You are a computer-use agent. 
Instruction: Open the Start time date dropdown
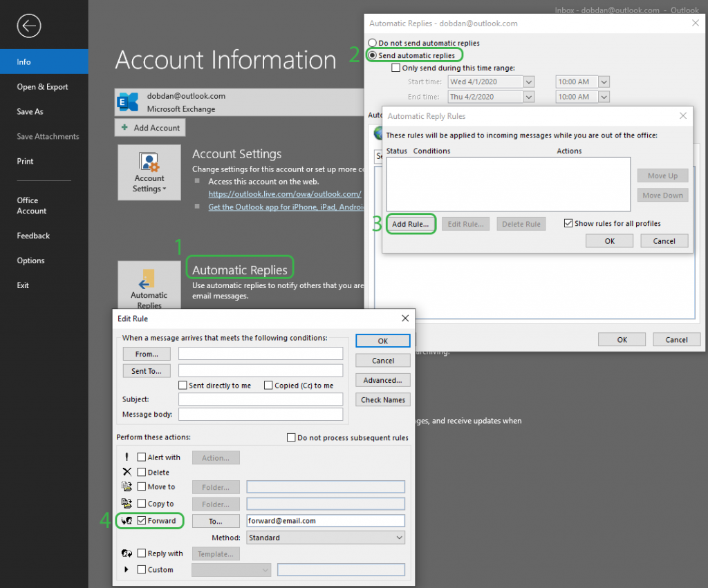click(x=529, y=82)
